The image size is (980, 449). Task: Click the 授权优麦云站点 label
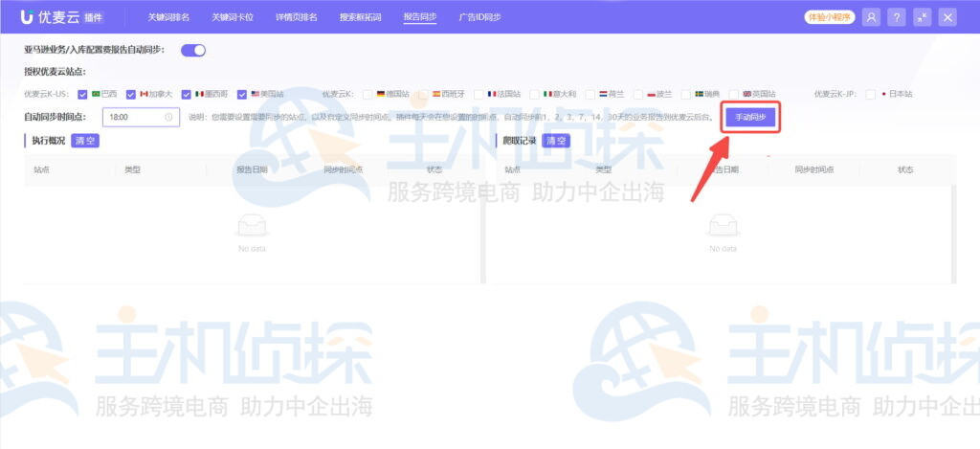[55, 72]
